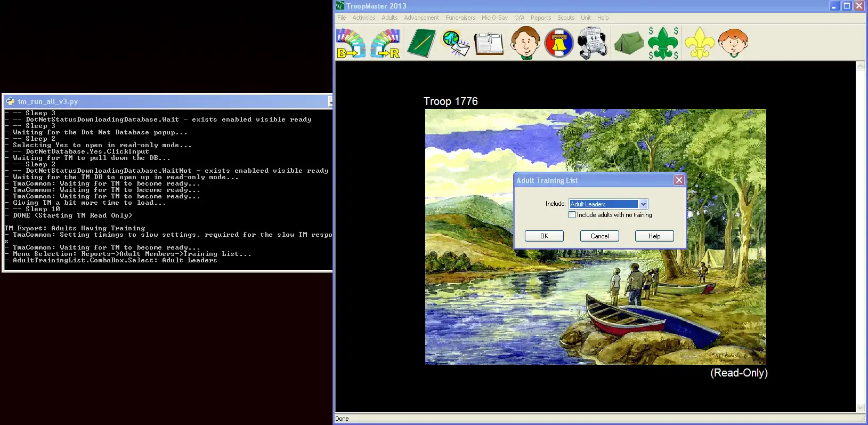Click the Adult Leaders selection field
The image size is (868, 425).
click(x=604, y=204)
